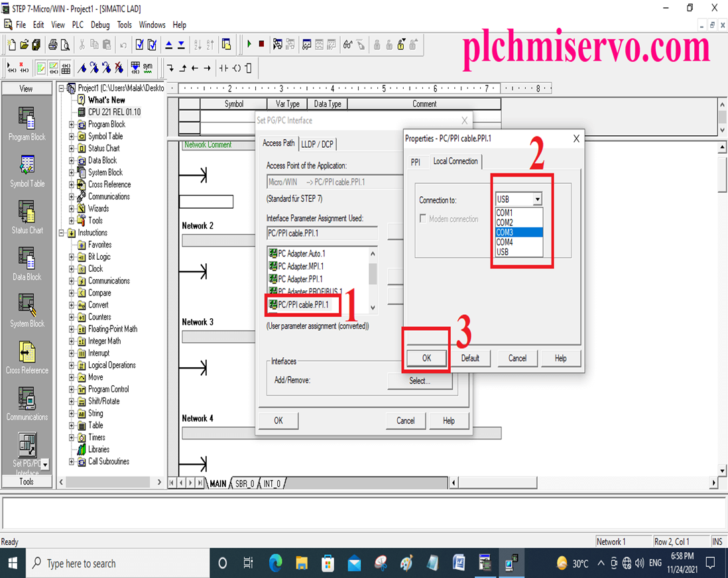Screen dimensions: 728x578
Task: Click the Compile All toolbar icon
Action: click(x=152, y=44)
